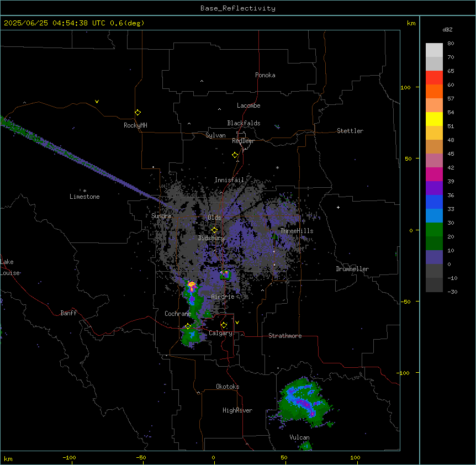The width and height of the screenshot is (476, 465).
Task: Click the Airdrie city label
Action: pyautogui.click(x=223, y=297)
